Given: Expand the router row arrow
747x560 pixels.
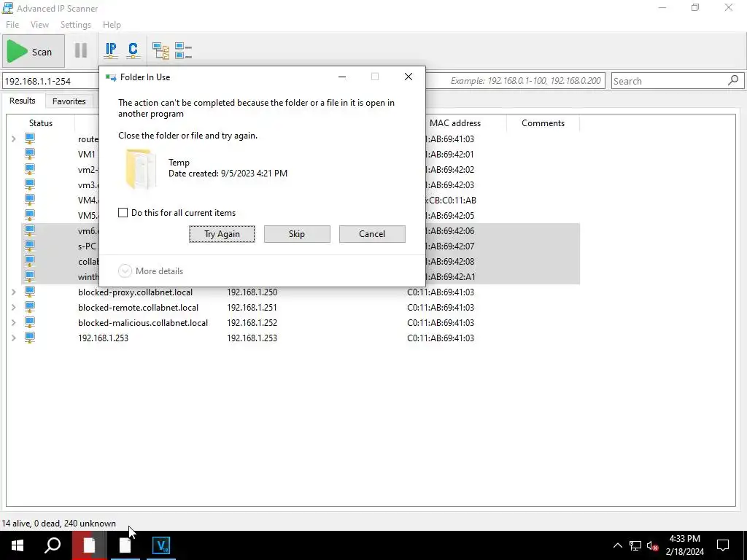Looking at the screenshot, I should 13,139.
